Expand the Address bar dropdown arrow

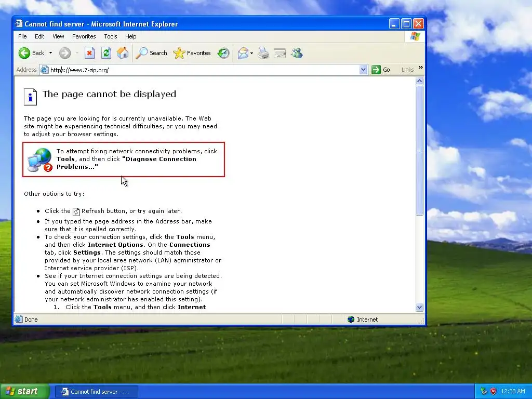(363, 70)
